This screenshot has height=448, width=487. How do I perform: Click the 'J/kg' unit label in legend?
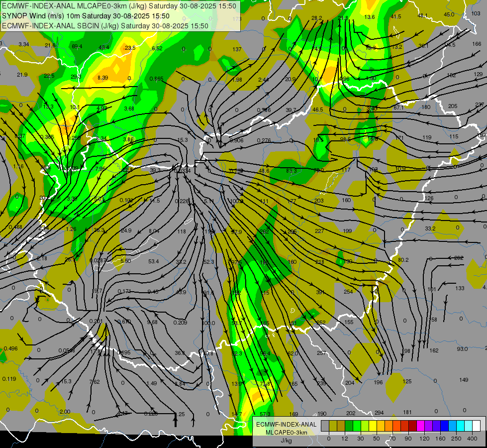[286, 441]
